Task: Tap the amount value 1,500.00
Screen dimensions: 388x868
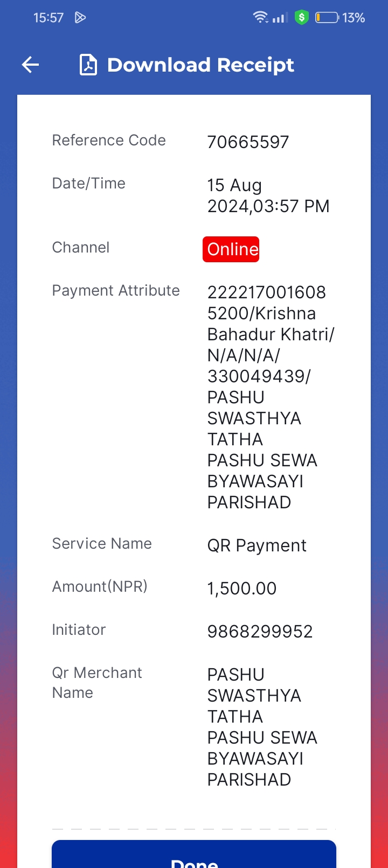Action: coord(242,589)
